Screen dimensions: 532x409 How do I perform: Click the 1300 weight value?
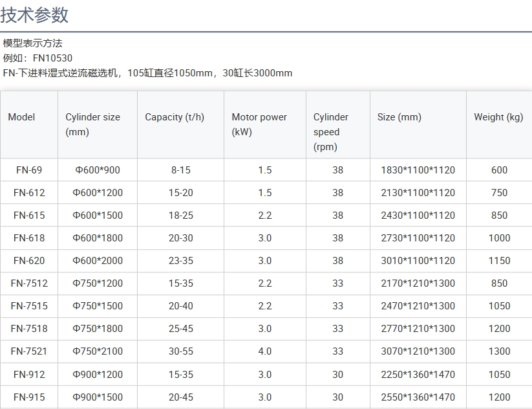[x=499, y=351]
